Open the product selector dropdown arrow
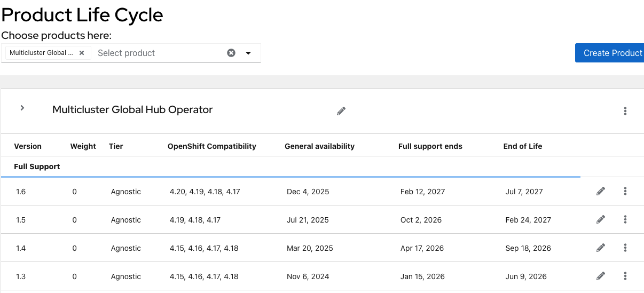 (x=248, y=53)
